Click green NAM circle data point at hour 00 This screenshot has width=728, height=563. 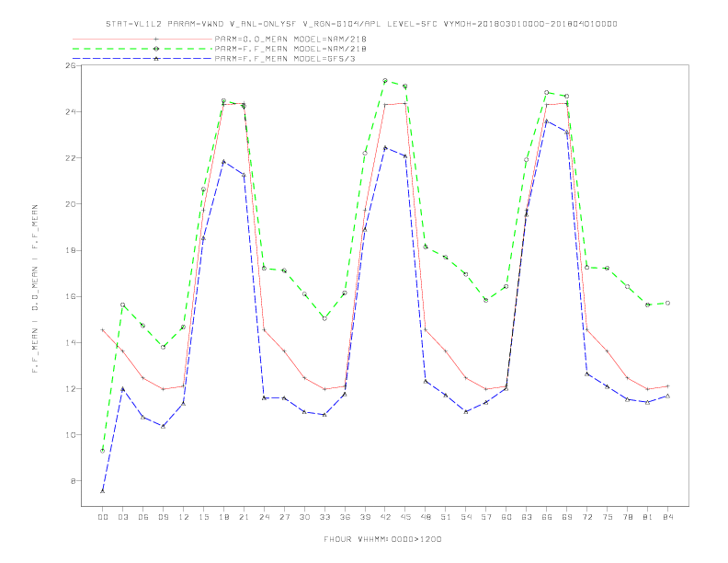tap(103, 451)
